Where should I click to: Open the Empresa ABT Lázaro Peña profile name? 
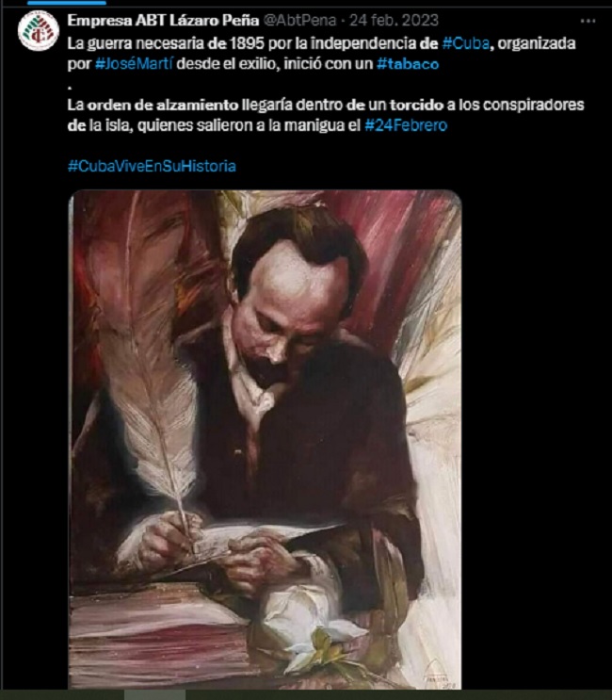tap(163, 21)
